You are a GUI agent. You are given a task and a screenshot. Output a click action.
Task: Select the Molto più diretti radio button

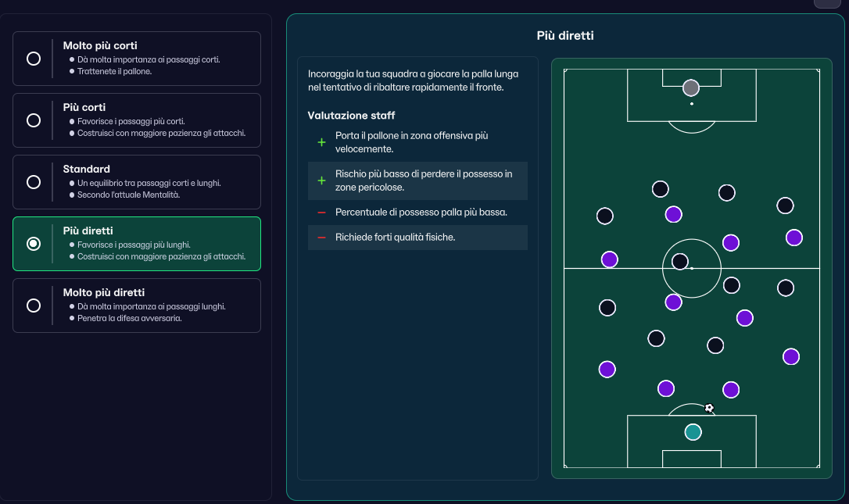34,306
